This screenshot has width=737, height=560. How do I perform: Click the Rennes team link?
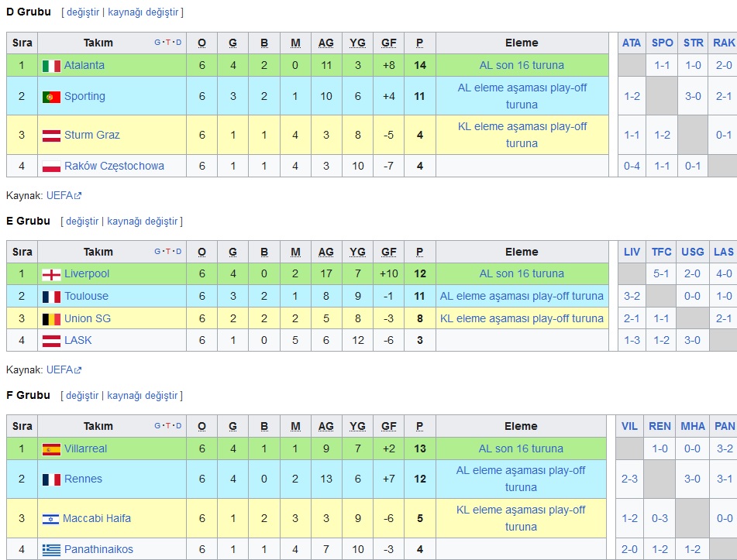click(x=83, y=479)
